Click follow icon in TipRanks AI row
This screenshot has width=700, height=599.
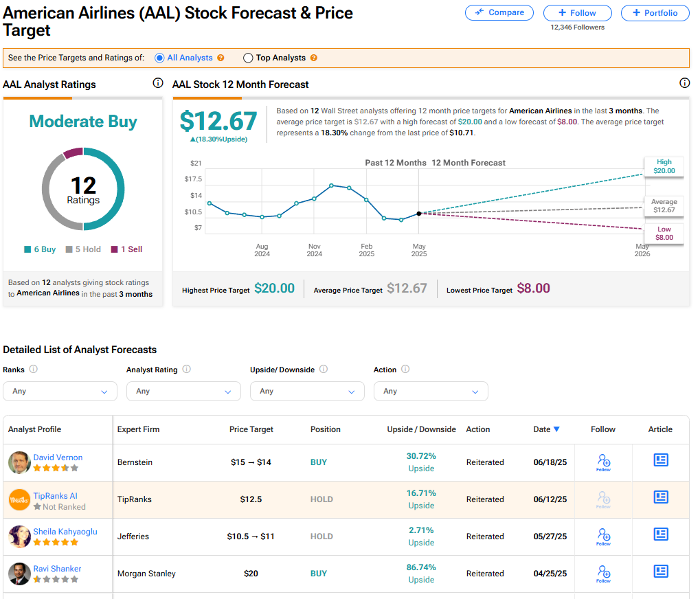pyautogui.click(x=604, y=499)
